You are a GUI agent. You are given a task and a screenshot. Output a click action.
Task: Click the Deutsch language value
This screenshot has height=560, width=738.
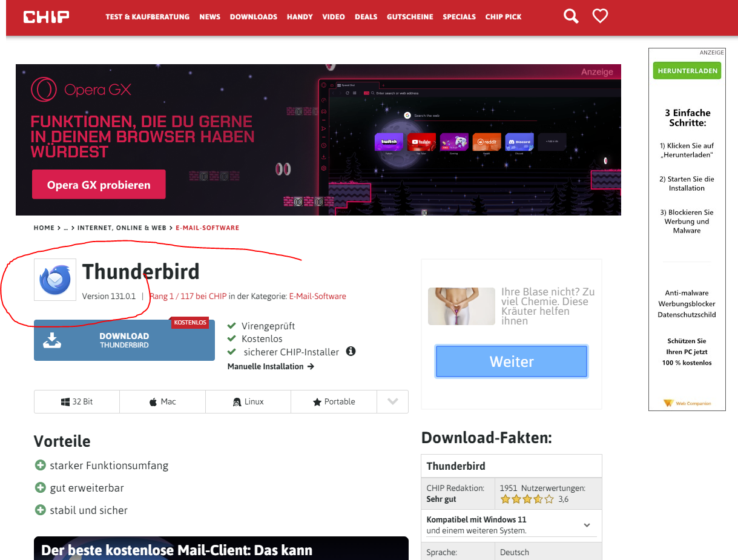[x=515, y=552]
